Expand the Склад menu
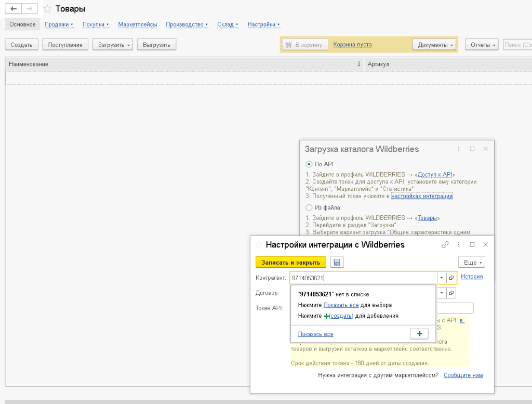532x404 pixels. [x=228, y=24]
